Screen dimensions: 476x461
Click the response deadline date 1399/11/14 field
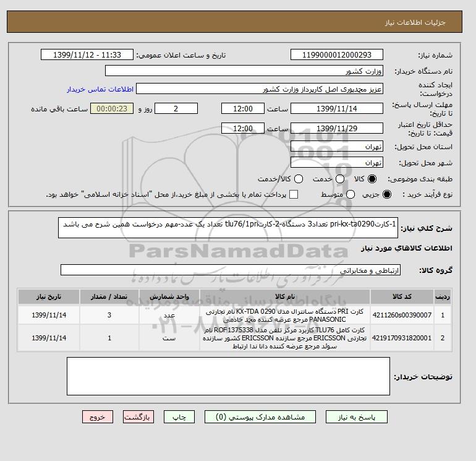(337, 108)
